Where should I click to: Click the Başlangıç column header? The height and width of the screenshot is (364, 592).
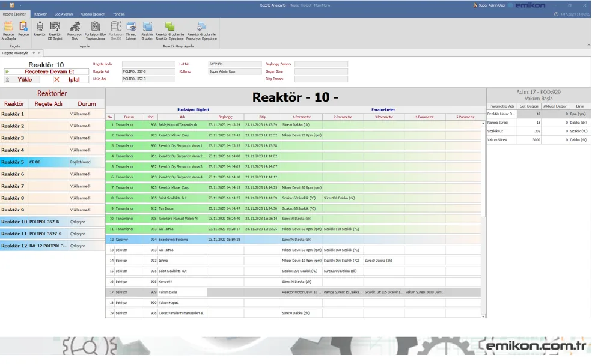(x=225, y=117)
